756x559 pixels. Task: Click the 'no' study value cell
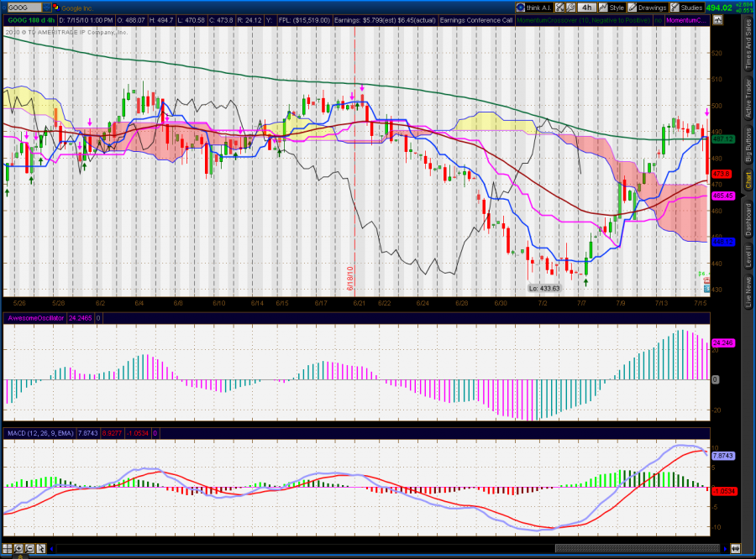pyautogui.click(x=658, y=20)
